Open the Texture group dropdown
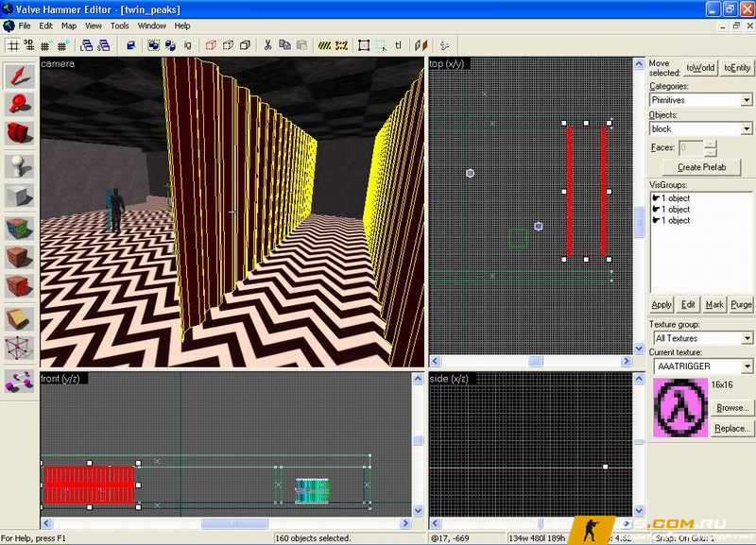 (703, 338)
